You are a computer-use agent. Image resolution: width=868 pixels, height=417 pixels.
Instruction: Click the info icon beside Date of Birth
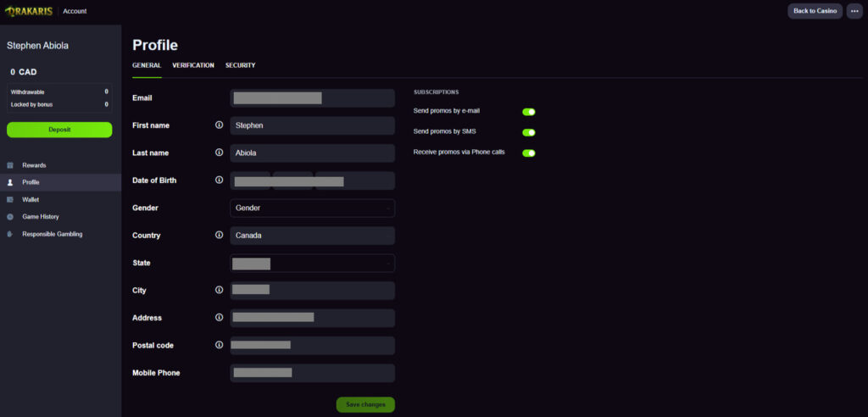coord(220,180)
